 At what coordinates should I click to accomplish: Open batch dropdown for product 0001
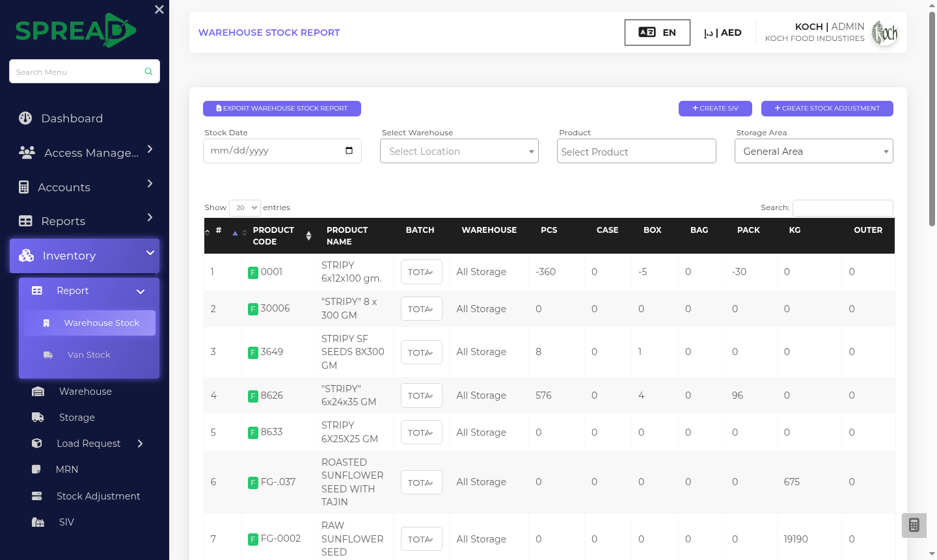(x=422, y=272)
